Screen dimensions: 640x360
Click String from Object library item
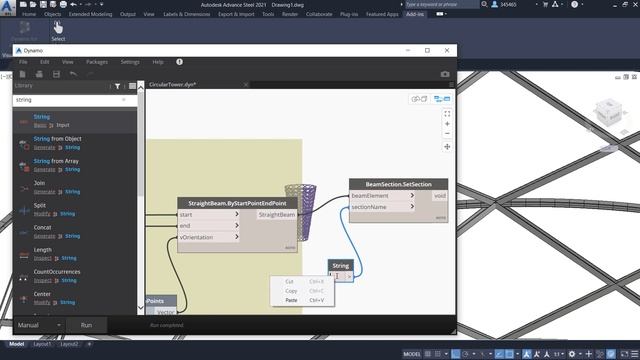(75, 143)
